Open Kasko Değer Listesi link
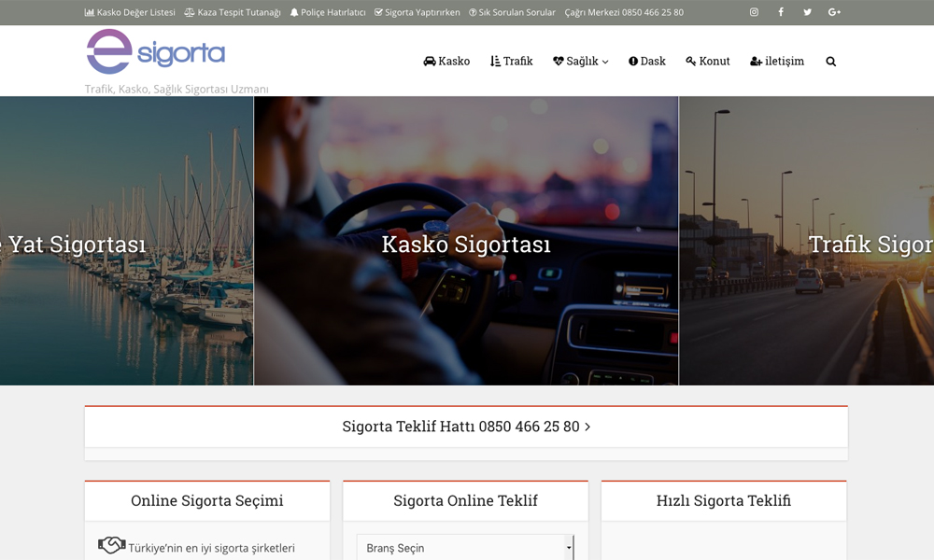Viewport: 934px width, 560px height. [x=130, y=12]
